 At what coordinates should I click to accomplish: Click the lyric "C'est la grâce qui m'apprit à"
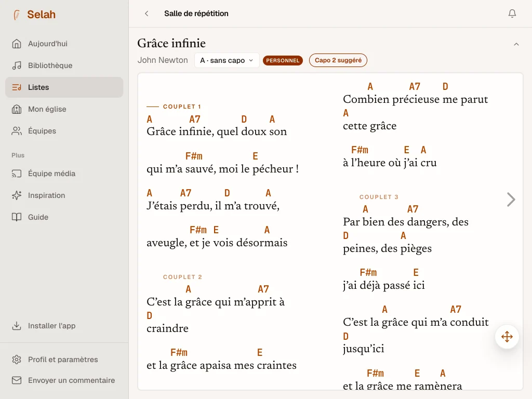pyautogui.click(x=216, y=302)
